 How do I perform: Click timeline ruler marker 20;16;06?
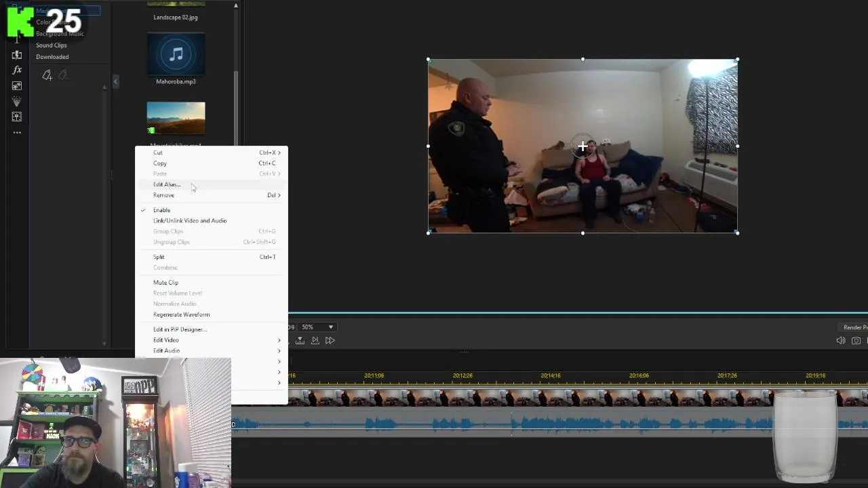click(639, 375)
